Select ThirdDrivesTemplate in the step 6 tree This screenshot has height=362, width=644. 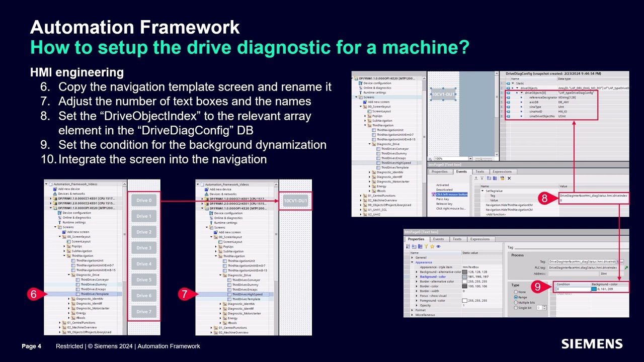click(x=95, y=294)
